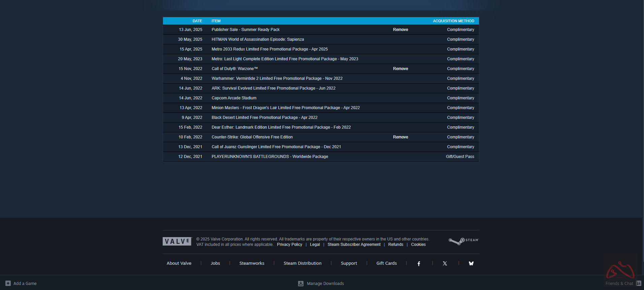Open the Support footer link
The image size is (644, 290).
[x=349, y=263]
